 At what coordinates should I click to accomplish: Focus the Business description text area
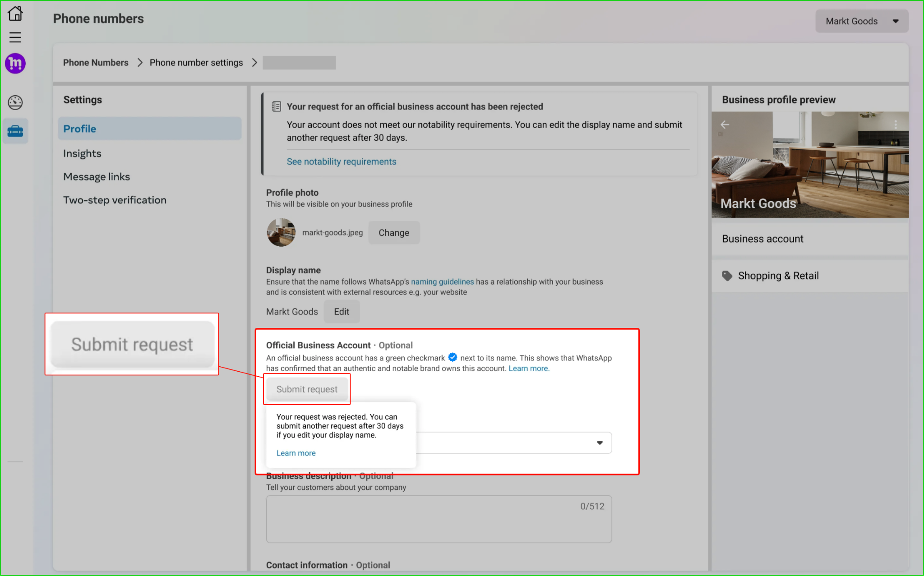[x=439, y=519]
